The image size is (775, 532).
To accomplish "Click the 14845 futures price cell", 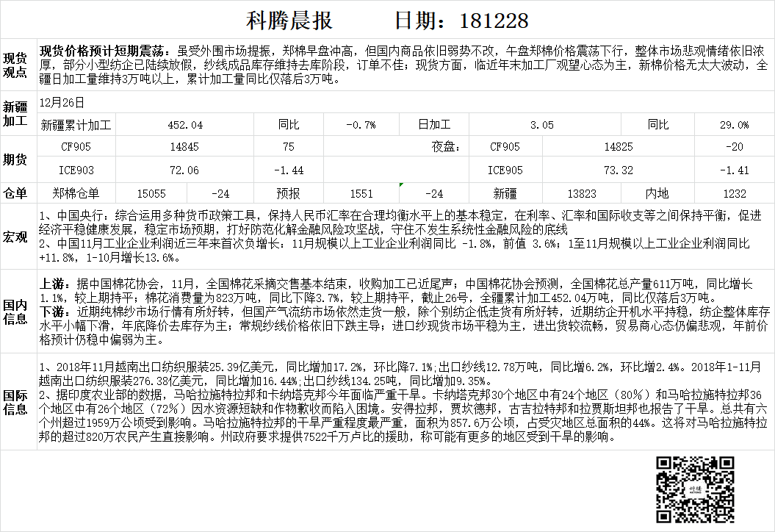I will [184, 147].
